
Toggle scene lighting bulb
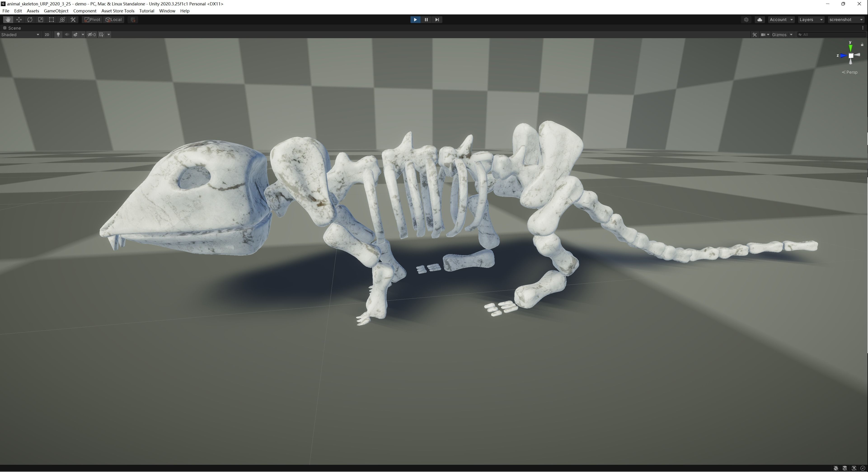[x=58, y=34]
